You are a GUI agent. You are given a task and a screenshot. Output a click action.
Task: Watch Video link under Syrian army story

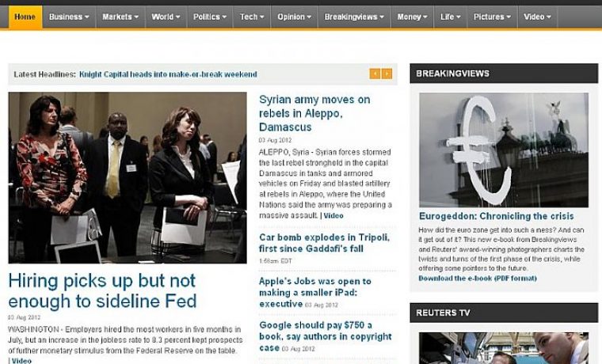click(x=333, y=215)
